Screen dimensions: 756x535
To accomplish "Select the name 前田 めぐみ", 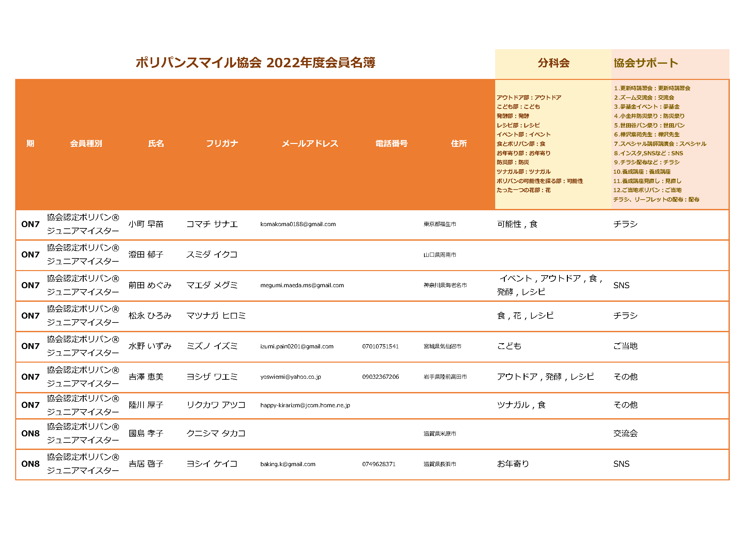I will pyautogui.click(x=150, y=285).
